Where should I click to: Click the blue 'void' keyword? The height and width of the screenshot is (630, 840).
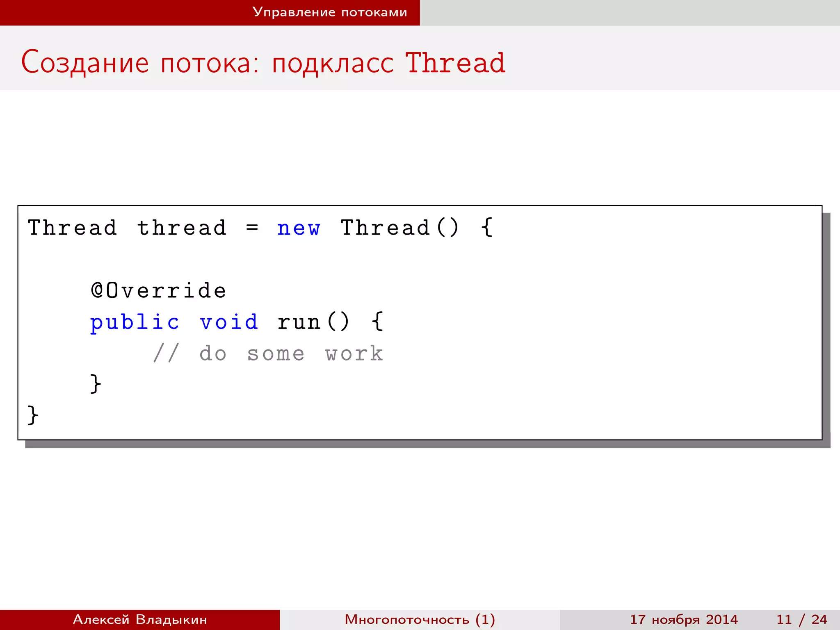coord(229,322)
